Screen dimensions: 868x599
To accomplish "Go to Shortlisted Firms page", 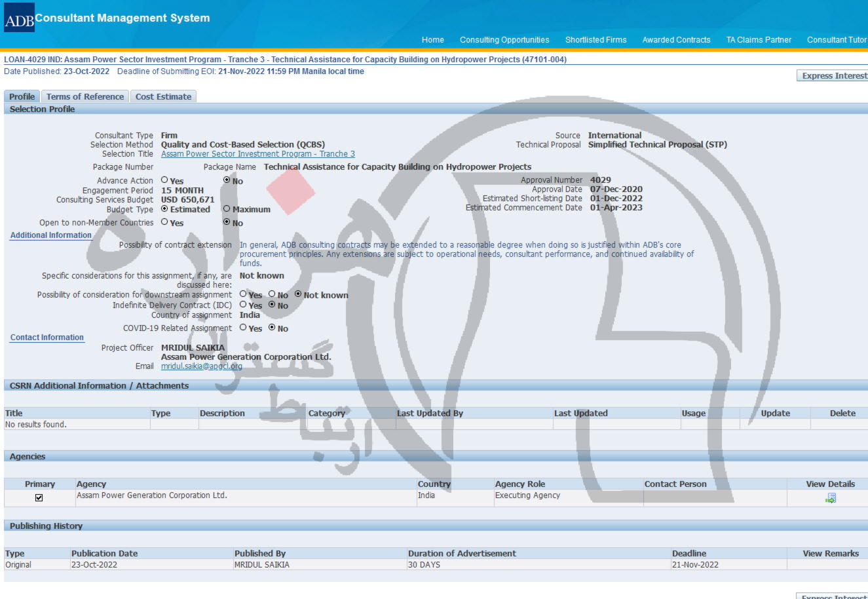I will [596, 40].
